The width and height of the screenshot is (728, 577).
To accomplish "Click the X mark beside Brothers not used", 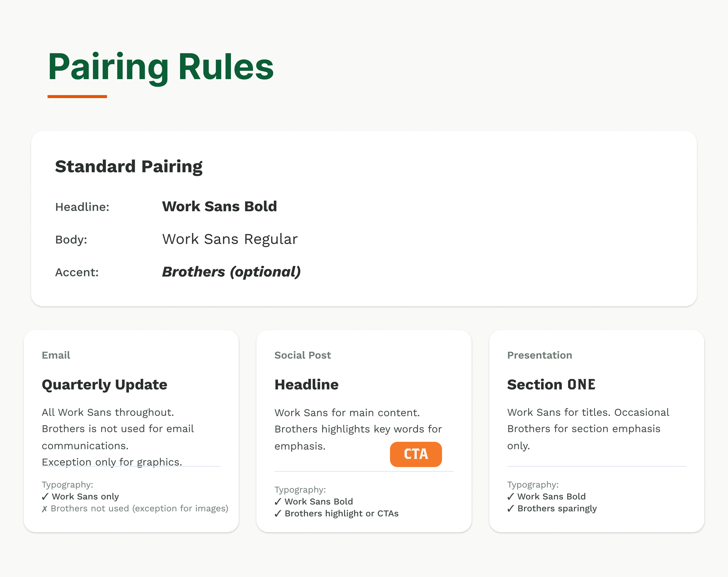I will point(45,509).
